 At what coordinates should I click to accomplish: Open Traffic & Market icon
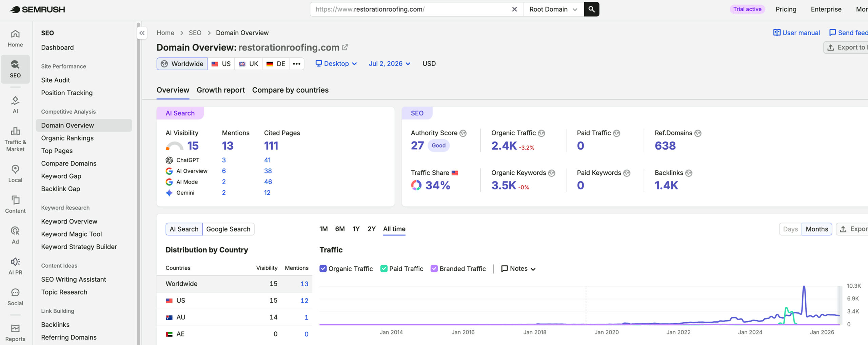[x=15, y=139]
